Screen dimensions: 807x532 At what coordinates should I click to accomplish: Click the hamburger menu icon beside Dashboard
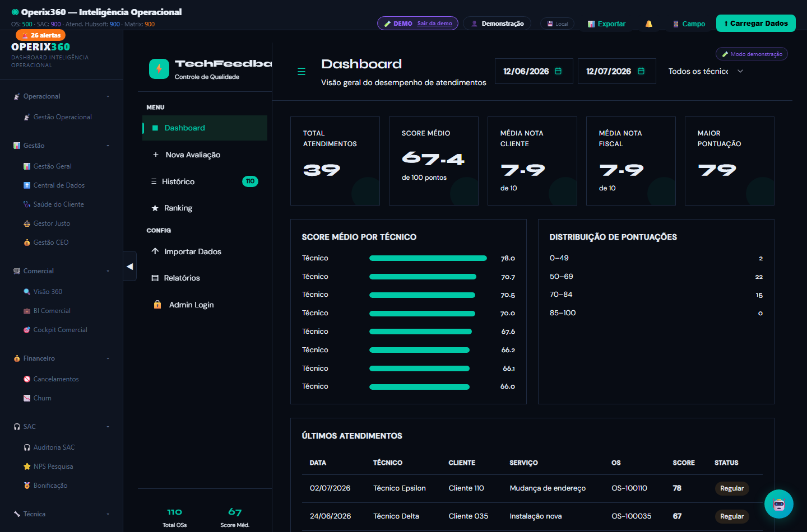(302, 72)
